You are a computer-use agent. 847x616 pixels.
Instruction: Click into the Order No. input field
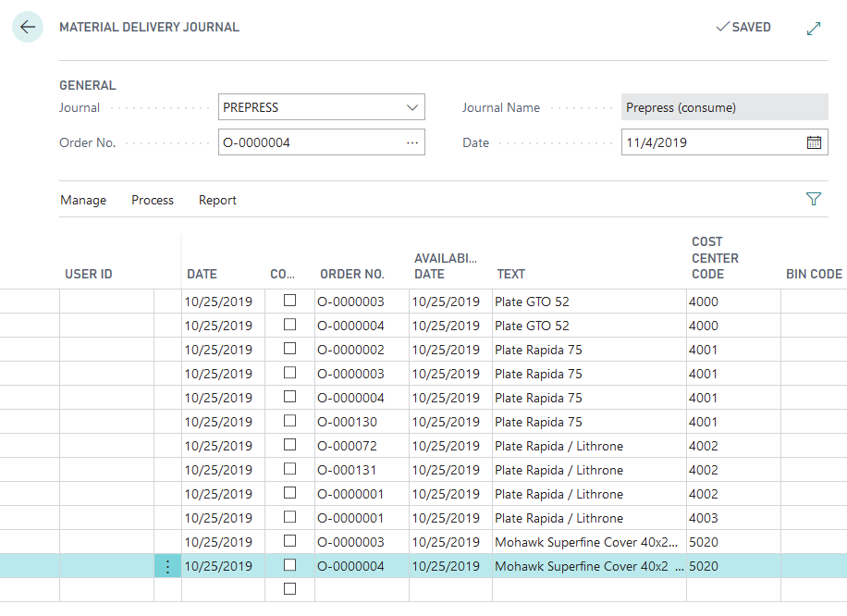(x=310, y=142)
